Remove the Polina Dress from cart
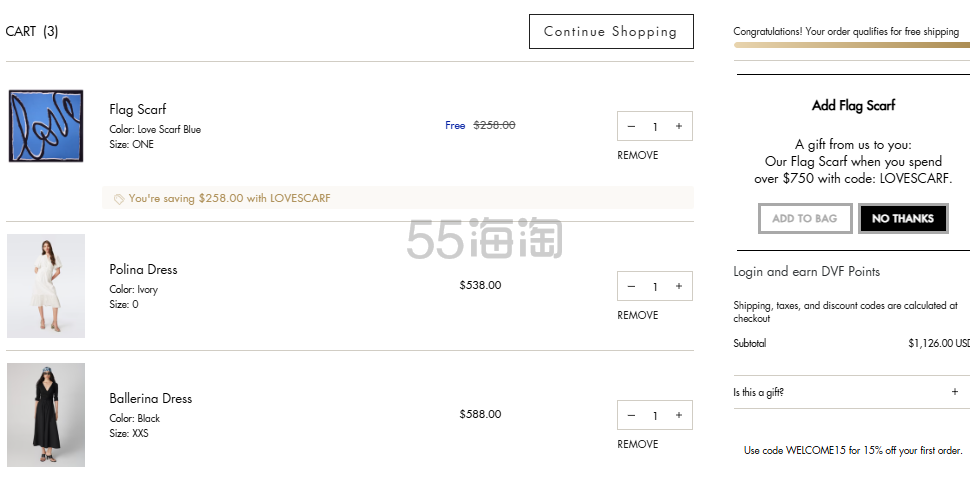Viewport: 970px width, 477px height. coord(637,315)
